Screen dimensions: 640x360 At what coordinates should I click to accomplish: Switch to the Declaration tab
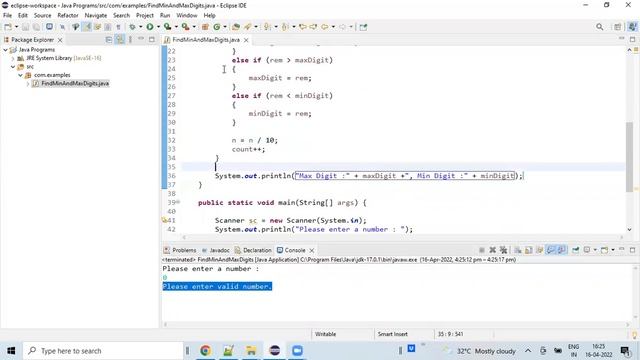click(x=253, y=250)
